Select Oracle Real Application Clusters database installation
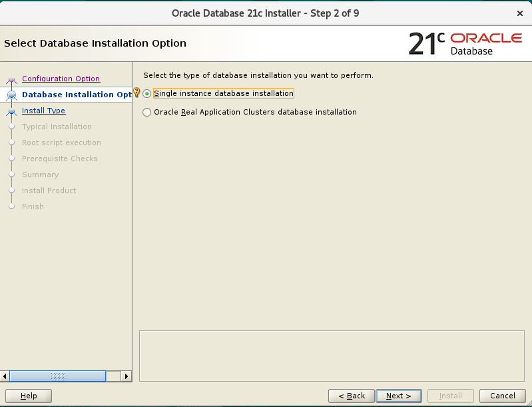This screenshot has height=407, width=532. (x=147, y=113)
